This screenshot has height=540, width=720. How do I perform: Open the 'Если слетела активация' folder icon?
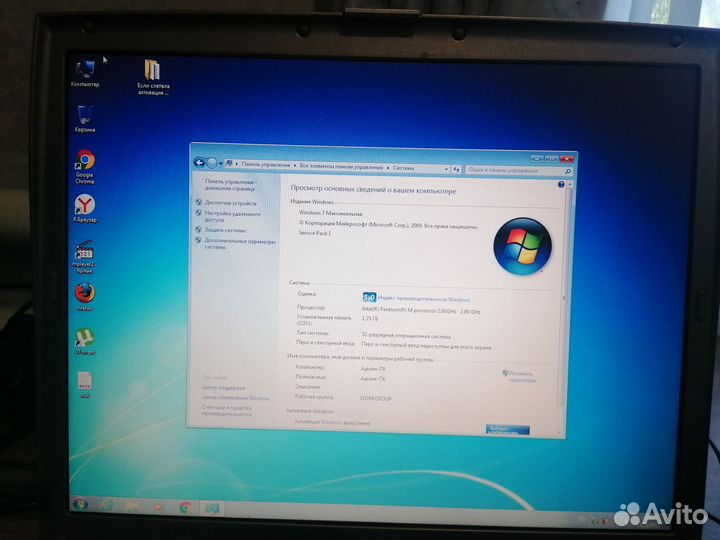(x=153, y=76)
